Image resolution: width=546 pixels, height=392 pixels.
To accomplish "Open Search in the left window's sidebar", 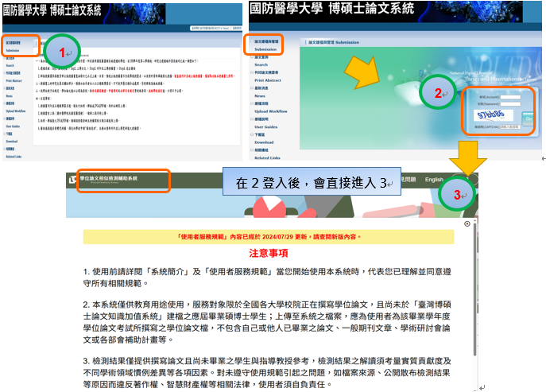I will (10, 65).
